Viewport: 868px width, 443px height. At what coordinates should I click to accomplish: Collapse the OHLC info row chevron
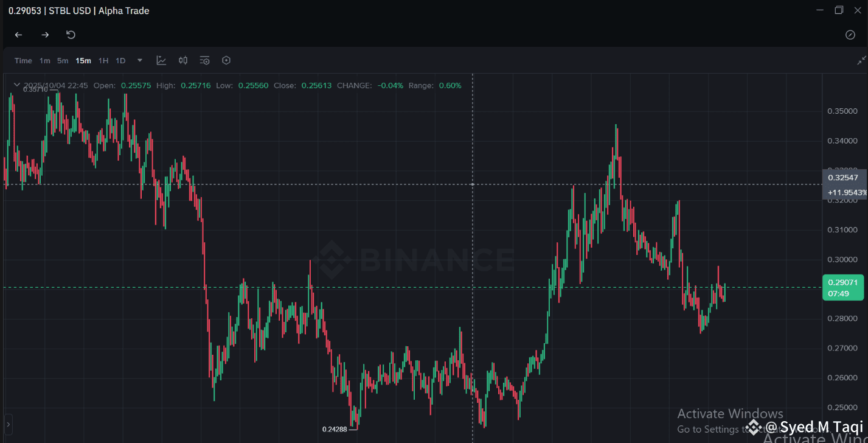17,85
